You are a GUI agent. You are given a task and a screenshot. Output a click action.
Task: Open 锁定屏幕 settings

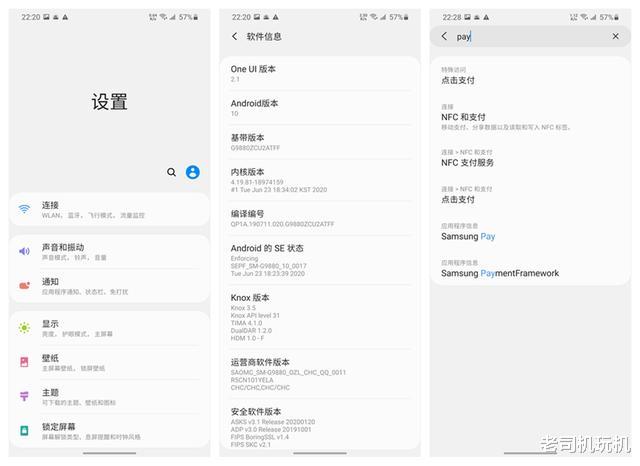click(109, 430)
